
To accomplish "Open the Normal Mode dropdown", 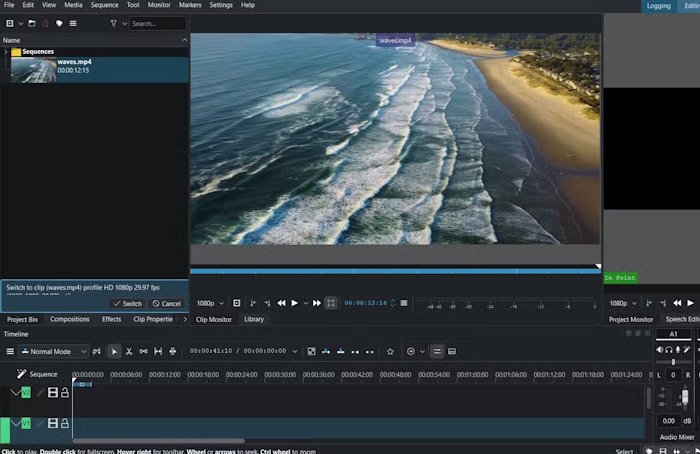I will (x=54, y=352).
